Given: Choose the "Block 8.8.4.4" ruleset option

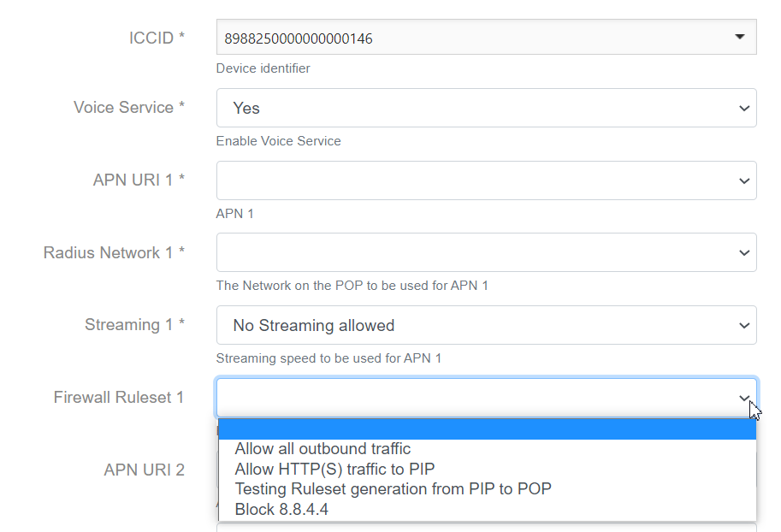Looking at the screenshot, I should 281,510.
